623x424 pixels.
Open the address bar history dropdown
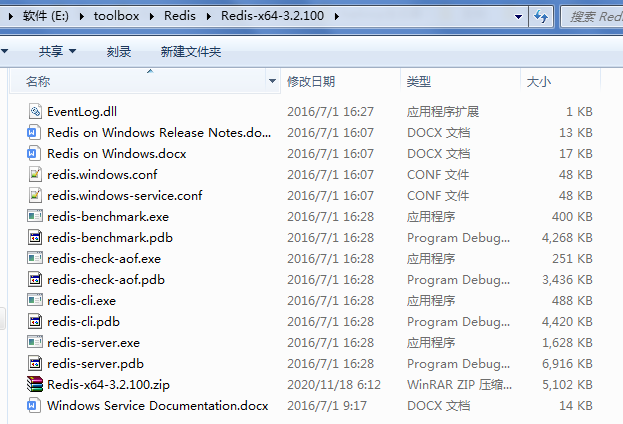[x=518, y=17]
